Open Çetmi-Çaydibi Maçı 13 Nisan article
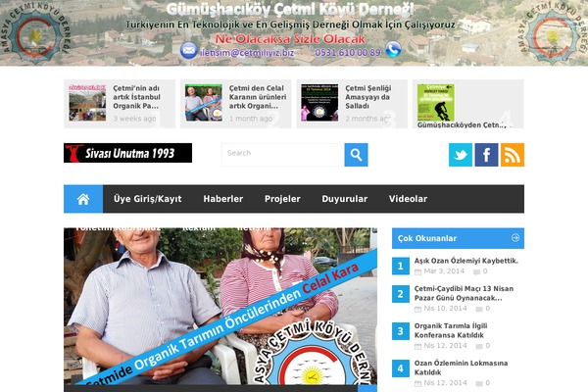588x392 pixels. [x=464, y=293]
